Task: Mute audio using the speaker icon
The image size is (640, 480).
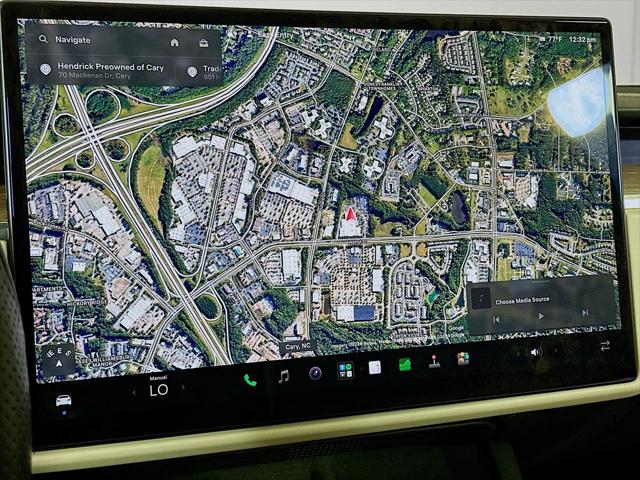Action: tap(536, 352)
